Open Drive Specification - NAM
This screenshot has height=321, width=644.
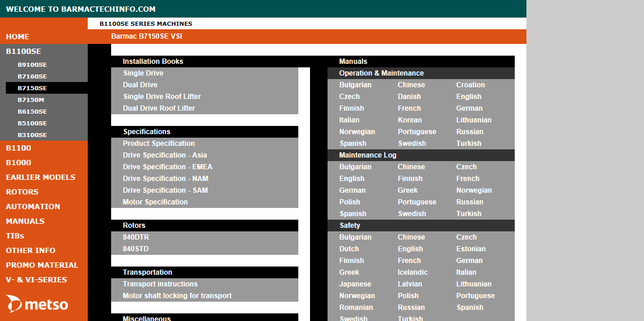pos(166,179)
